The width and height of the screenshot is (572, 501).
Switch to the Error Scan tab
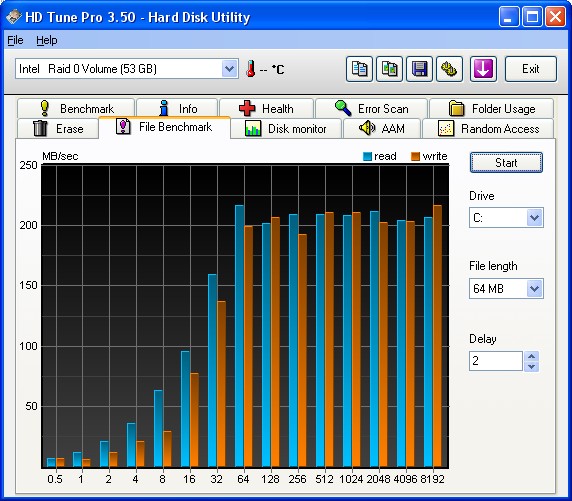click(x=371, y=108)
